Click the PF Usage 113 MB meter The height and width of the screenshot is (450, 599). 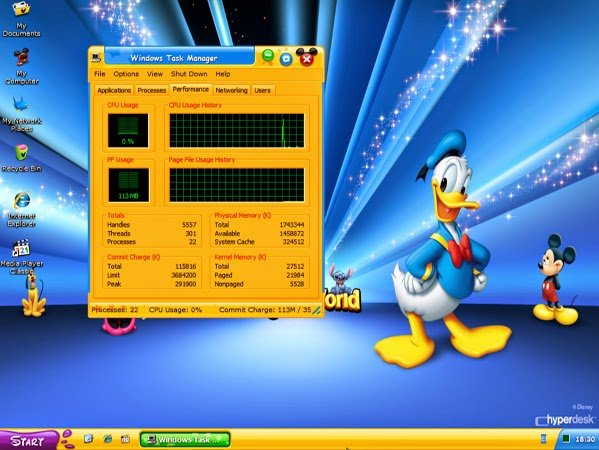tap(129, 185)
